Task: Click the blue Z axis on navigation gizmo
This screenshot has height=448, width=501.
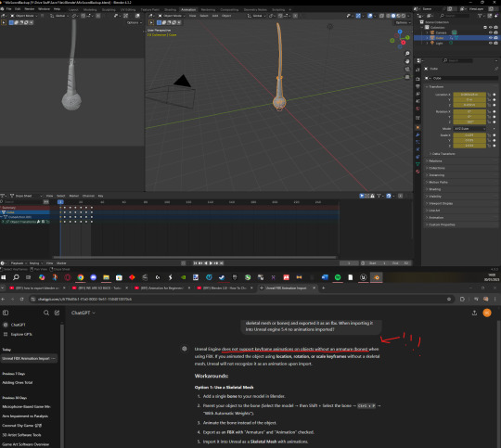Action: [400, 32]
